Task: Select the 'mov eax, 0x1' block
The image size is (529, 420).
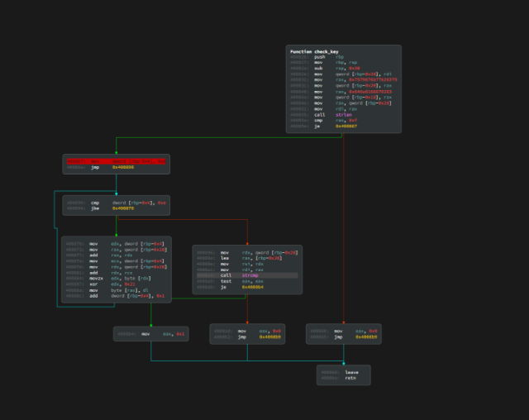Action: pos(150,334)
